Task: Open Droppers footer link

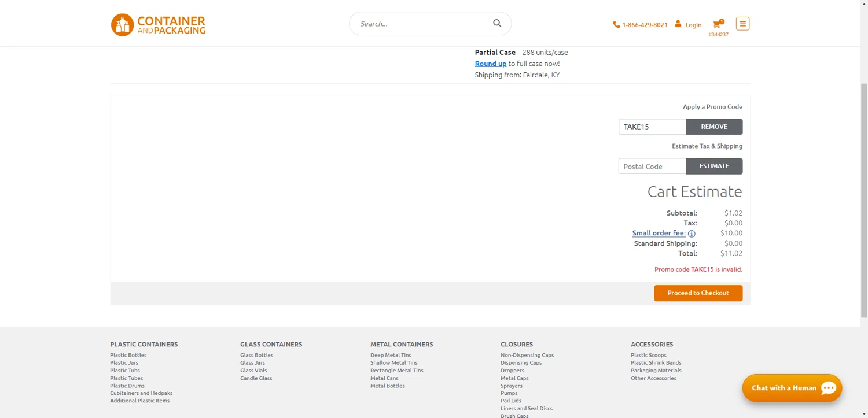Action: (x=513, y=370)
